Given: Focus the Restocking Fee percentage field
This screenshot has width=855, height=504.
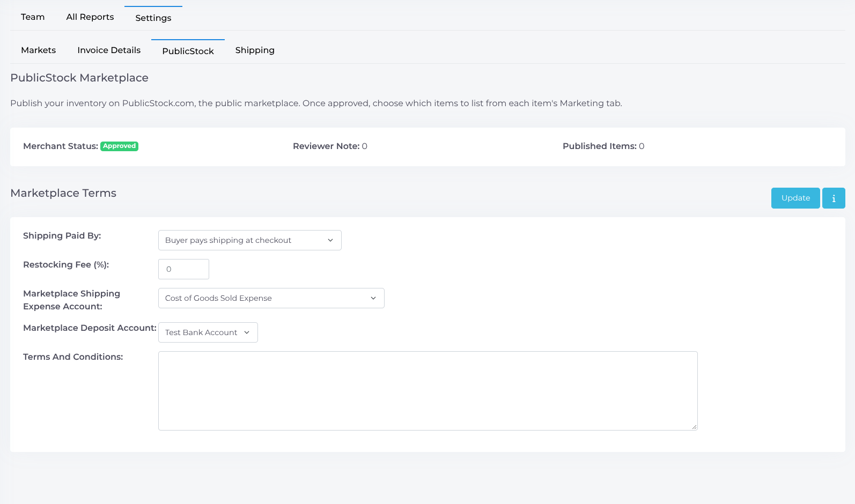Looking at the screenshot, I should [183, 269].
